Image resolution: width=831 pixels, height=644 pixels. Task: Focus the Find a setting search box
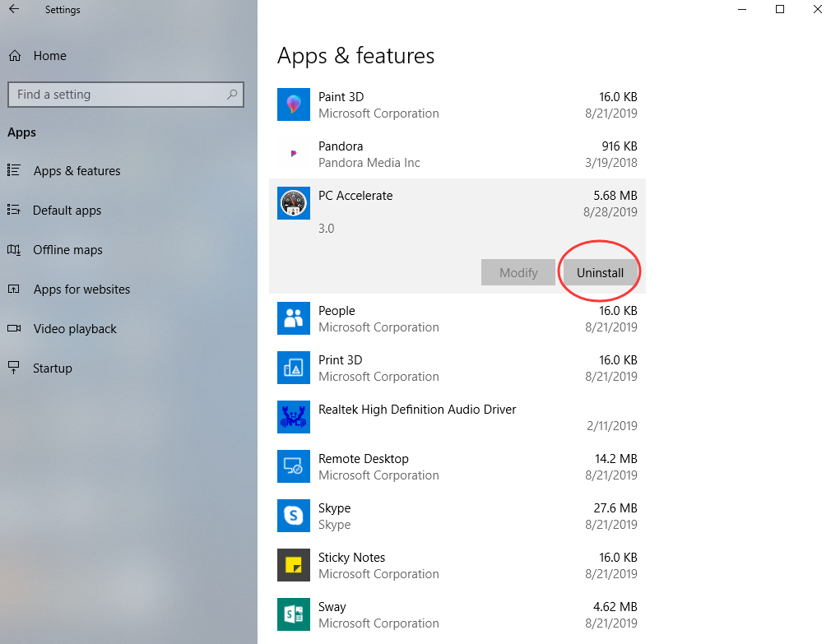tap(126, 95)
